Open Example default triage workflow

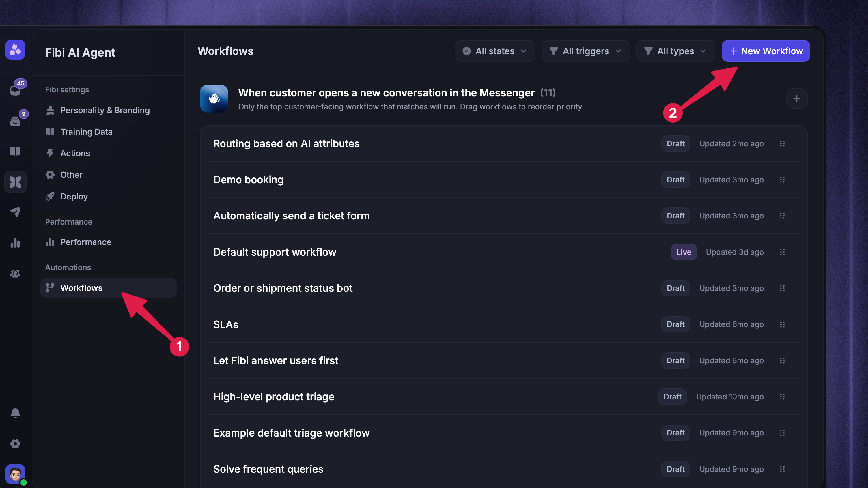pos(503,433)
